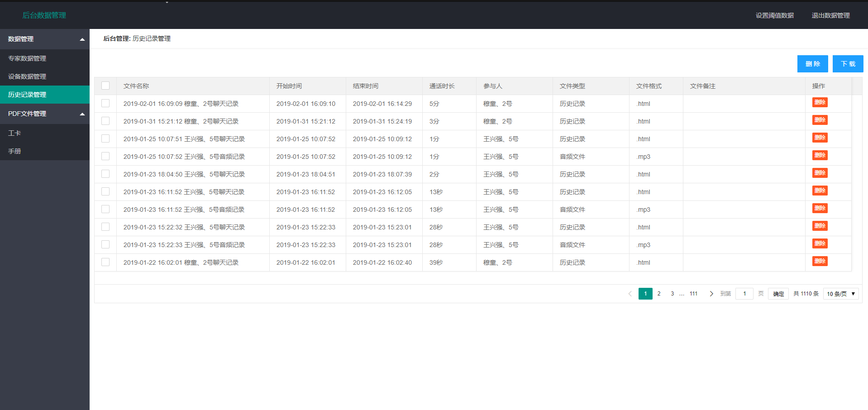
Task: Toggle the select-all checkbox in table header
Action: [x=105, y=86]
